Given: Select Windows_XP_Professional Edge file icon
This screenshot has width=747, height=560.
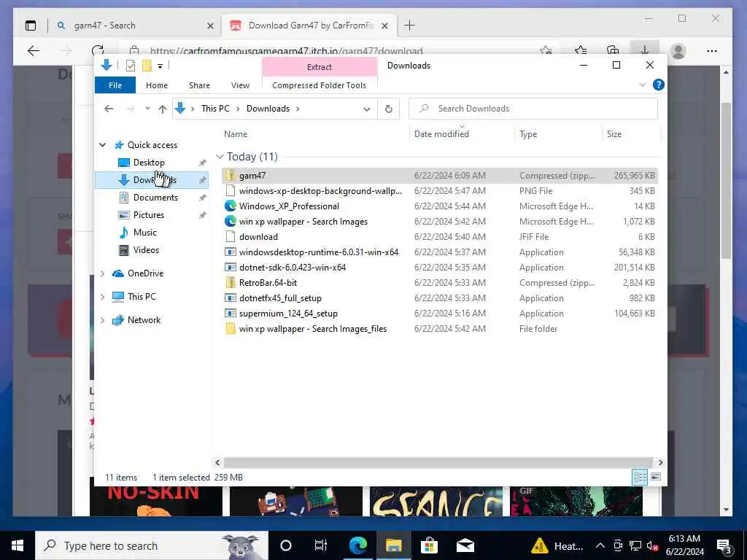Looking at the screenshot, I should point(231,206).
